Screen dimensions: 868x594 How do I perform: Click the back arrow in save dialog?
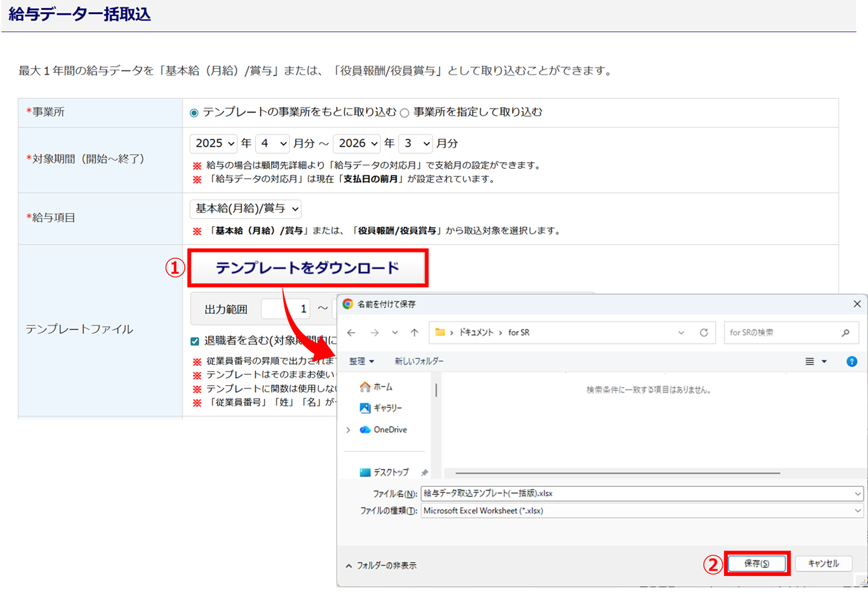click(x=352, y=333)
